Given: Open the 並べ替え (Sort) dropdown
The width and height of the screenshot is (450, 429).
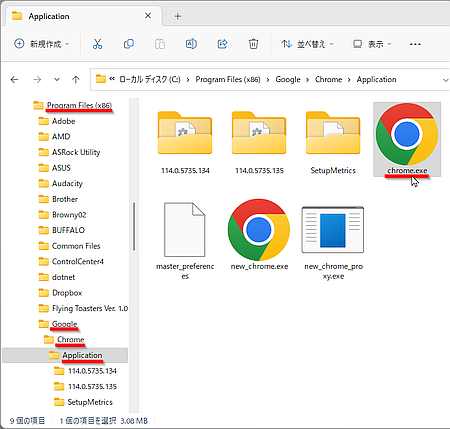Looking at the screenshot, I should coord(307,44).
